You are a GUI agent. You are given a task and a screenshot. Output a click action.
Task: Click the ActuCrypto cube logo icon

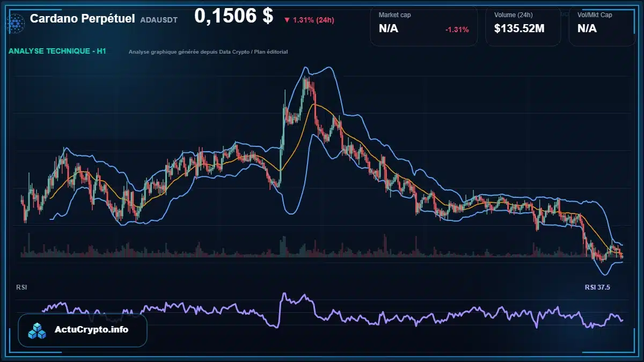pyautogui.click(x=38, y=331)
